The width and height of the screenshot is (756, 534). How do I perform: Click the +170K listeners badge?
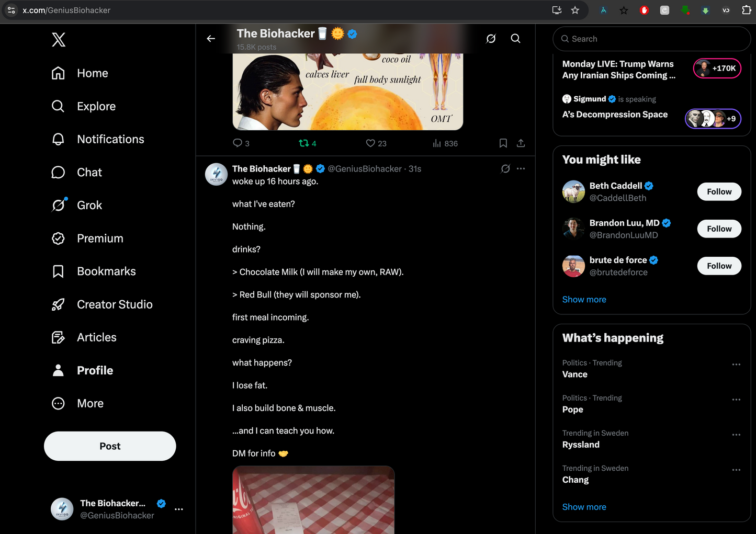coord(717,68)
